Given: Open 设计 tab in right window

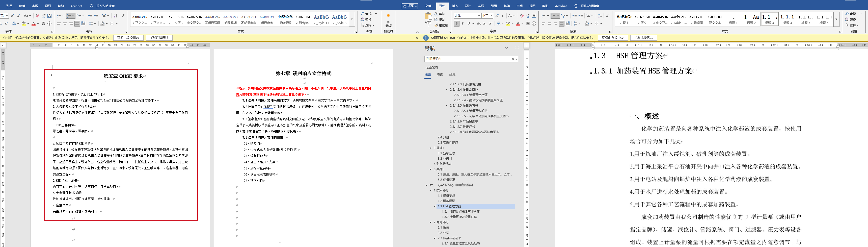Looking at the screenshot, I should [x=468, y=6].
